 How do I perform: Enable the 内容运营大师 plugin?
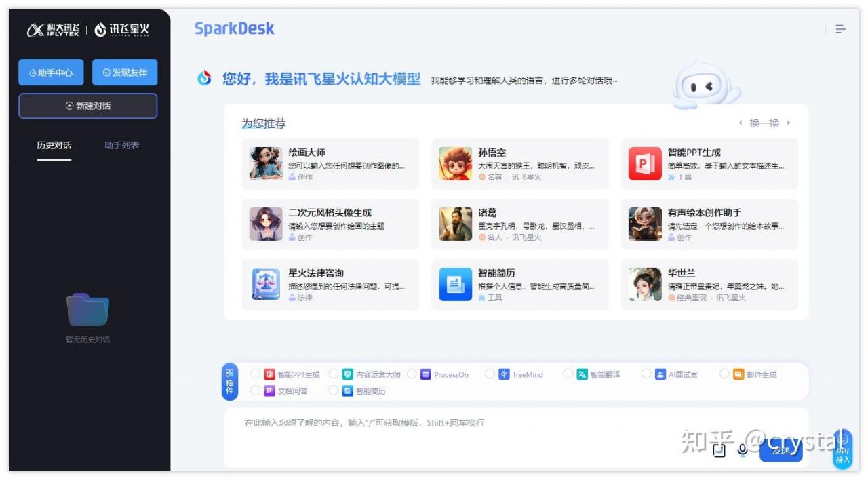coord(334,374)
